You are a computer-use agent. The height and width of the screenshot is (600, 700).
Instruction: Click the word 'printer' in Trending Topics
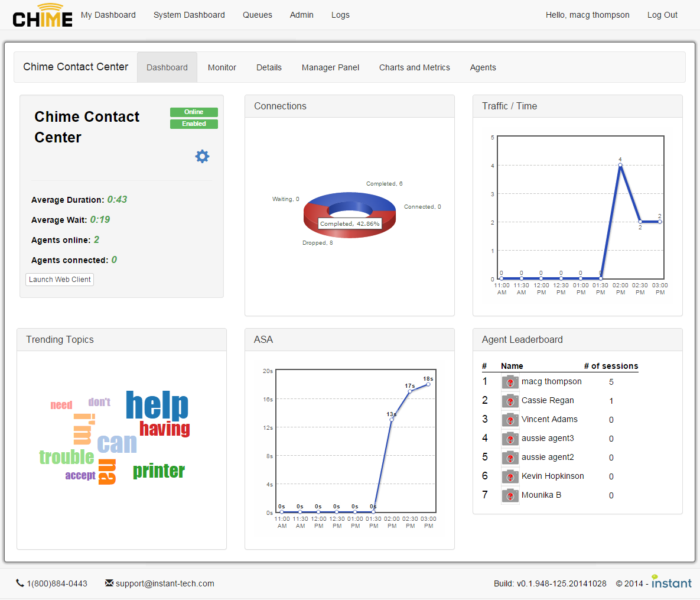(159, 471)
